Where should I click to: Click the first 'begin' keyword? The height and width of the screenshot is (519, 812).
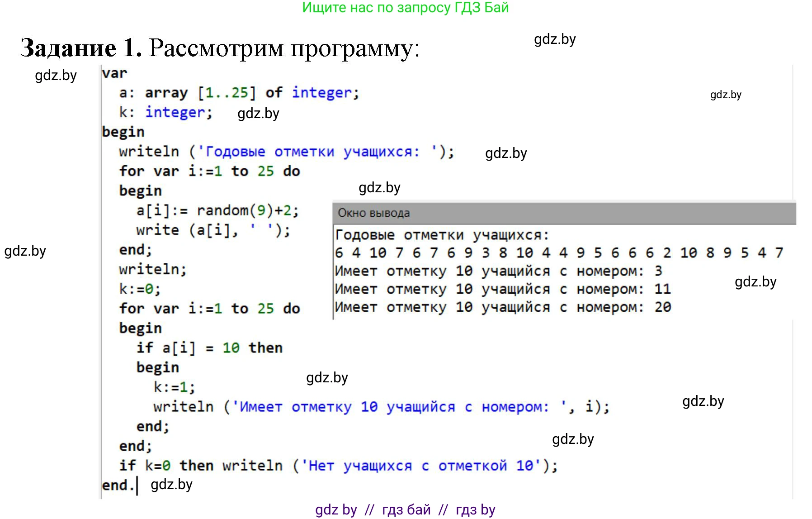pyautogui.click(x=123, y=132)
